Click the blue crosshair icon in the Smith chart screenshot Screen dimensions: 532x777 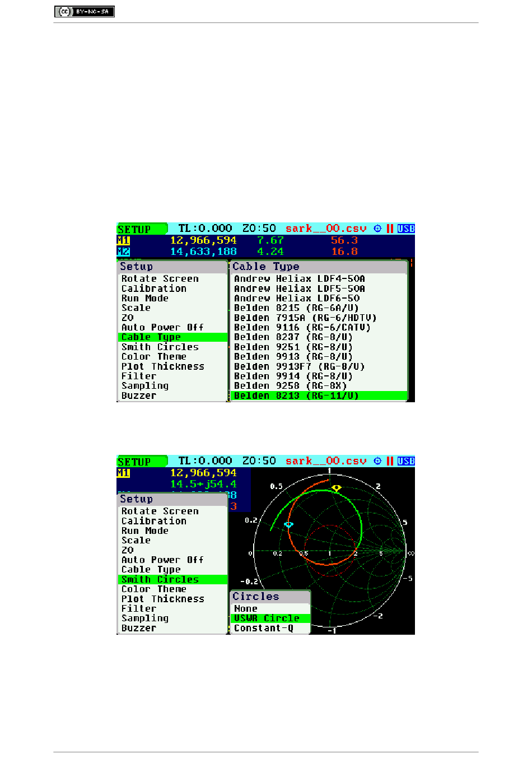click(x=377, y=461)
